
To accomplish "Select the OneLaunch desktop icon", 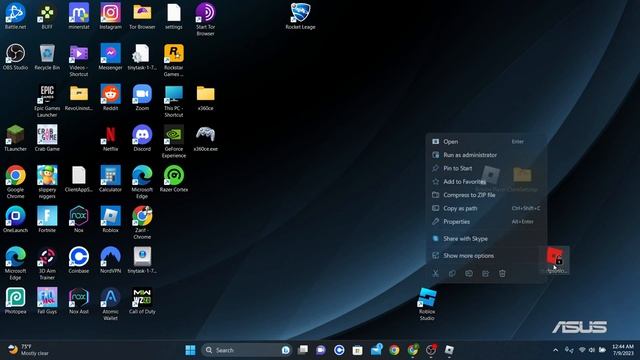I will [x=16, y=220].
